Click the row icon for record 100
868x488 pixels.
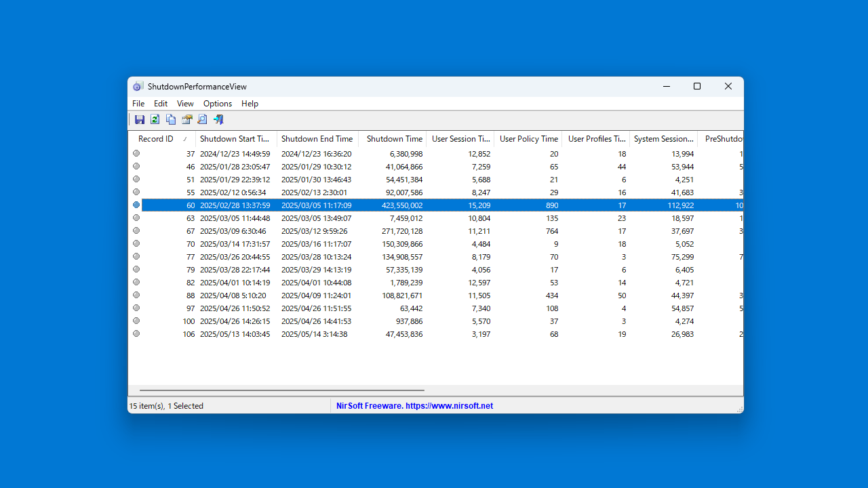pyautogui.click(x=136, y=321)
